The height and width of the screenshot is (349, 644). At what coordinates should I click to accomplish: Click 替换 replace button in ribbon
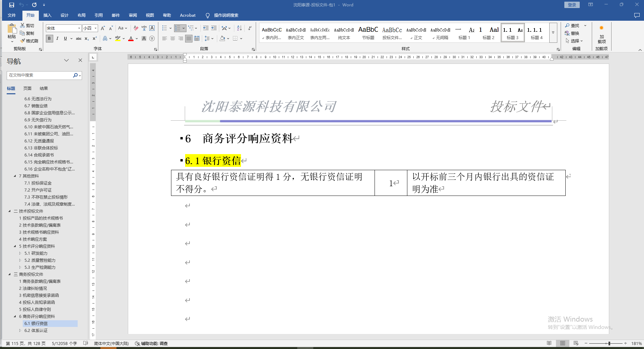pyautogui.click(x=572, y=33)
